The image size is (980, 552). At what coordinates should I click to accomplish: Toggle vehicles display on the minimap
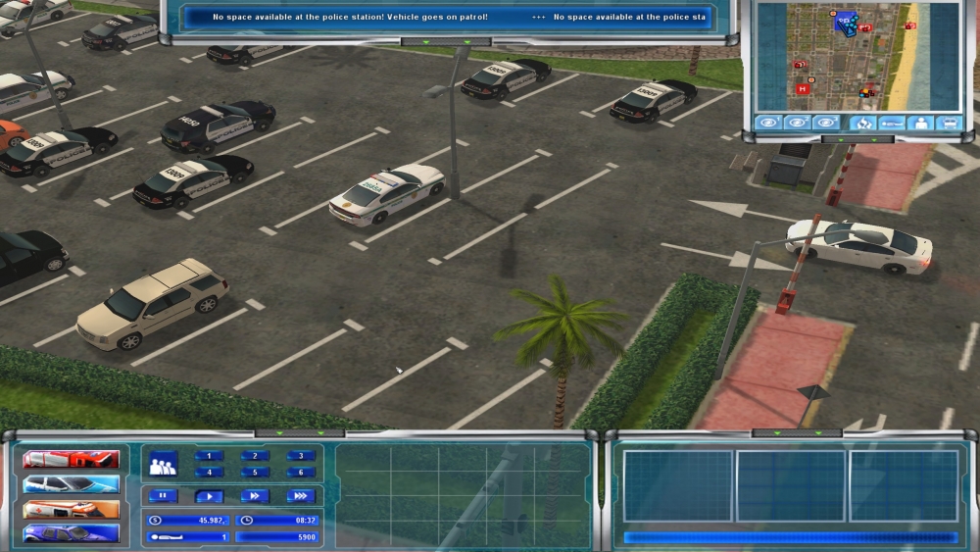(x=950, y=124)
